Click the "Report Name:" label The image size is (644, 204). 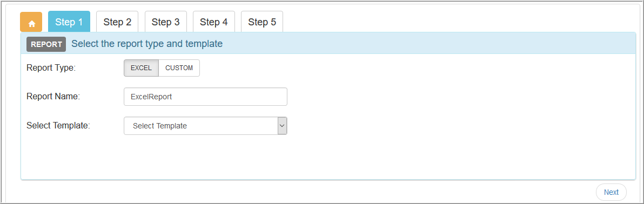coord(53,97)
